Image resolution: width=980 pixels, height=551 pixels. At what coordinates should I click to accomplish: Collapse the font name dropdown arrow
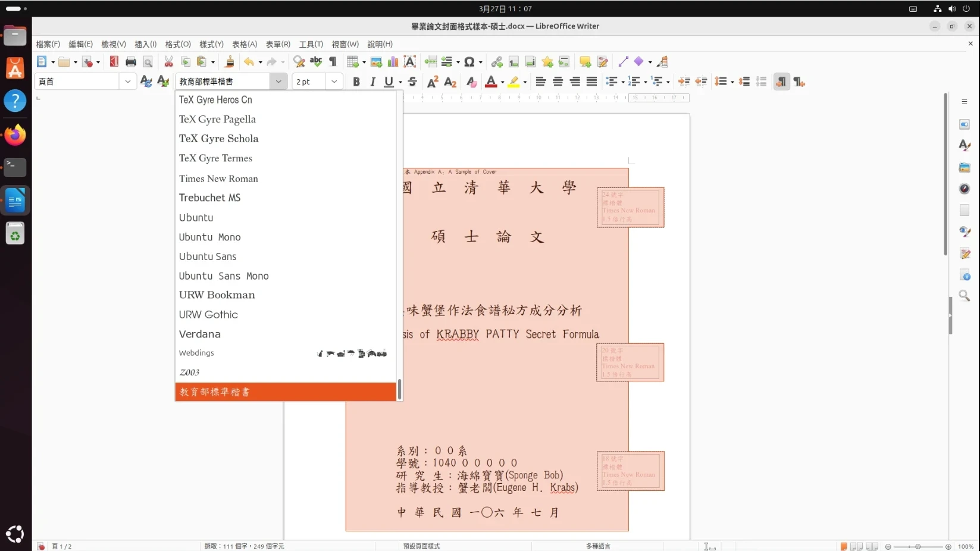click(x=278, y=82)
